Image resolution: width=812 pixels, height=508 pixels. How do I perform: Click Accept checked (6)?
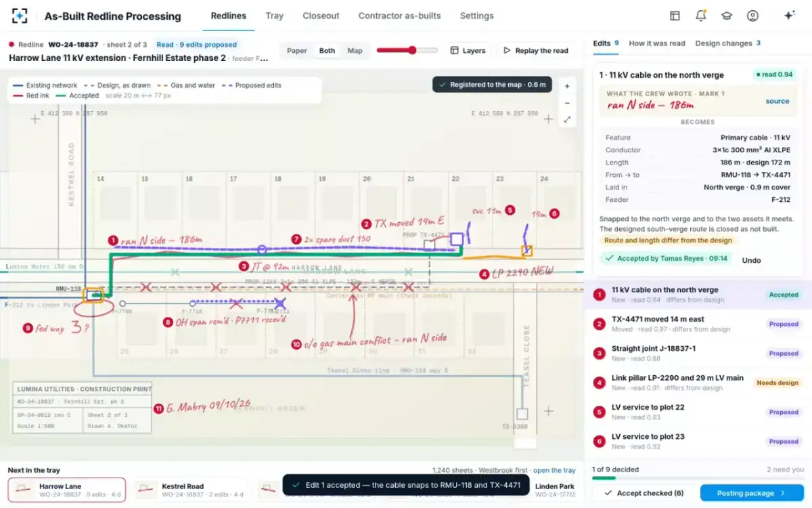coord(644,493)
